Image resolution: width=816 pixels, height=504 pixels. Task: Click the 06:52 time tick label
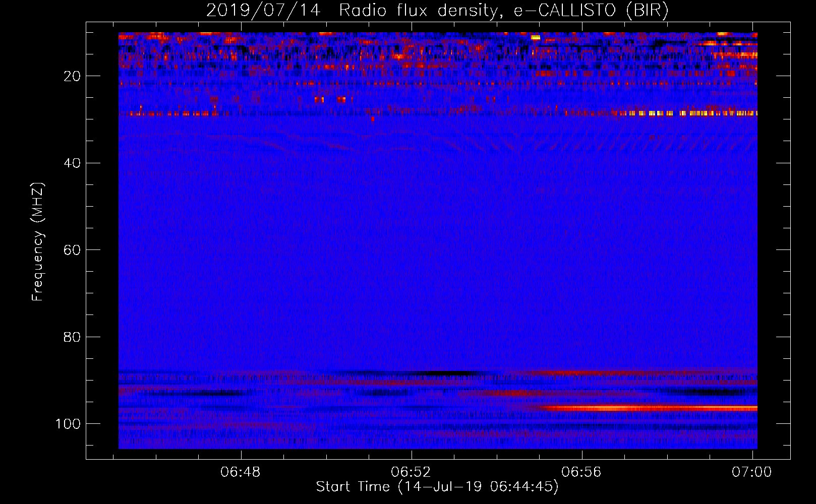point(412,472)
